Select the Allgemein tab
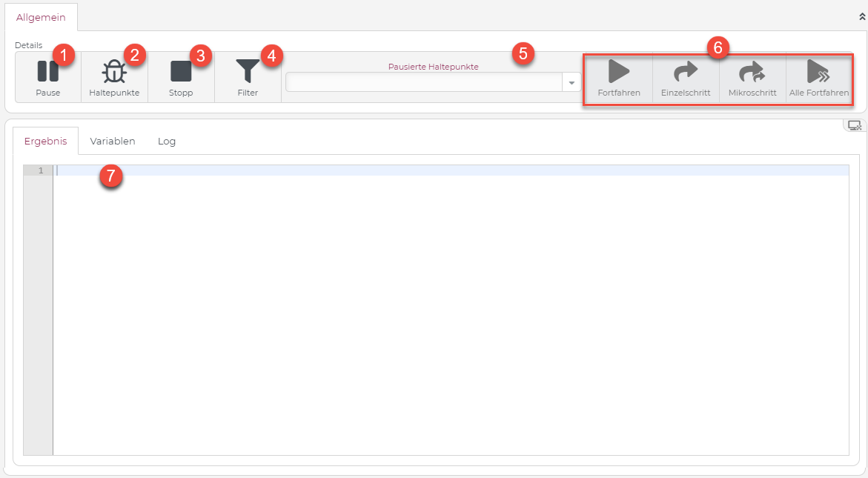This screenshot has width=868, height=478. (41, 17)
